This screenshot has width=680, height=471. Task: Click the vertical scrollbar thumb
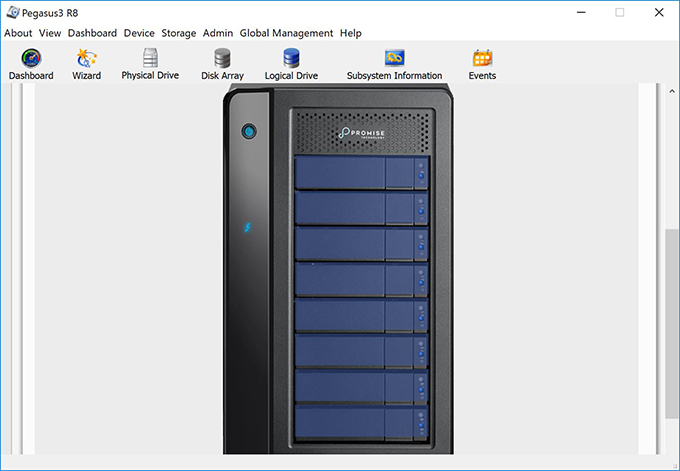click(672, 324)
